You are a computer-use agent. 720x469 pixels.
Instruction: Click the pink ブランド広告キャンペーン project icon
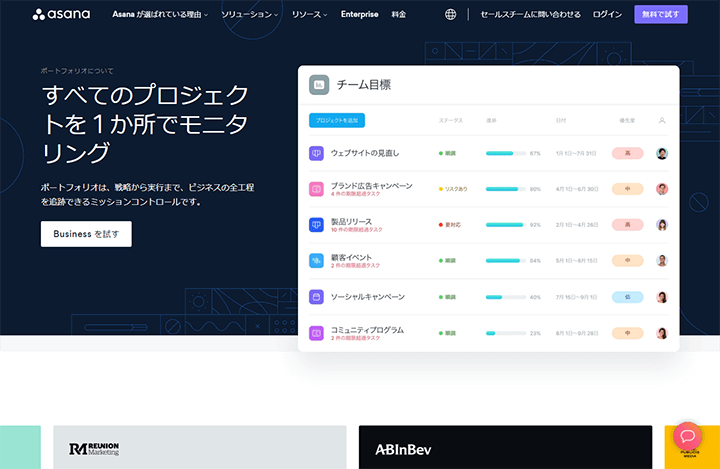pos(316,189)
